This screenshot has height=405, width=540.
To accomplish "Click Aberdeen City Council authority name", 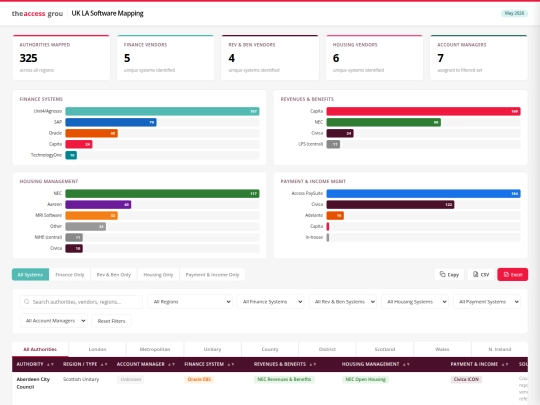I will [x=33, y=383].
